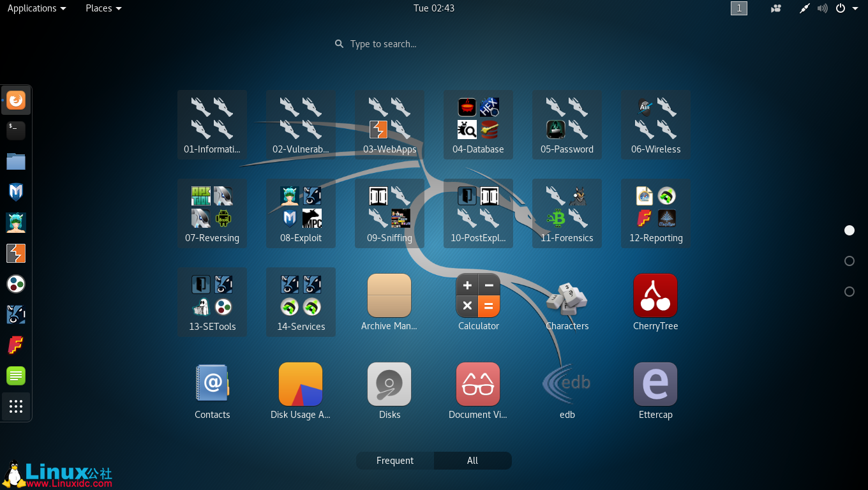Viewport: 868px width, 490px height.
Task: Launch Metasploit from the dock
Action: click(16, 192)
